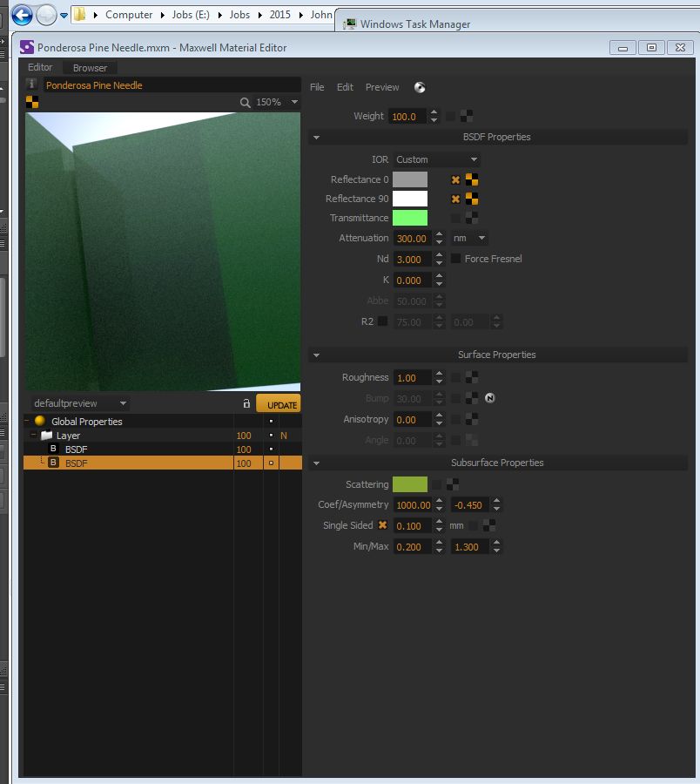700x784 pixels.
Task: Open the File menu
Action: coord(317,87)
